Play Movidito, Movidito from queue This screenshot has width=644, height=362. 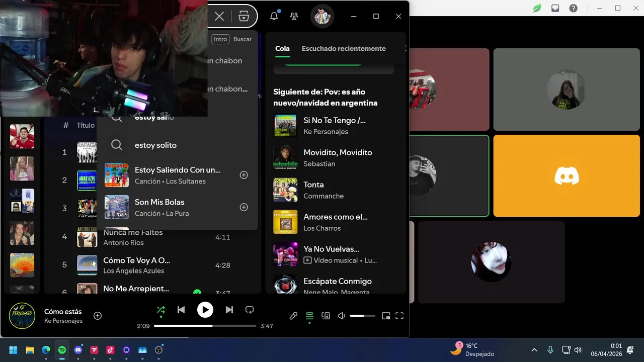click(335, 158)
